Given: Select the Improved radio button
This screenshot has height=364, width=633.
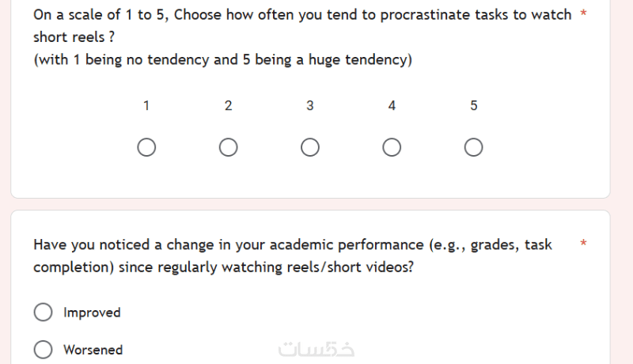Looking at the screenshot, I should [44, 313].
